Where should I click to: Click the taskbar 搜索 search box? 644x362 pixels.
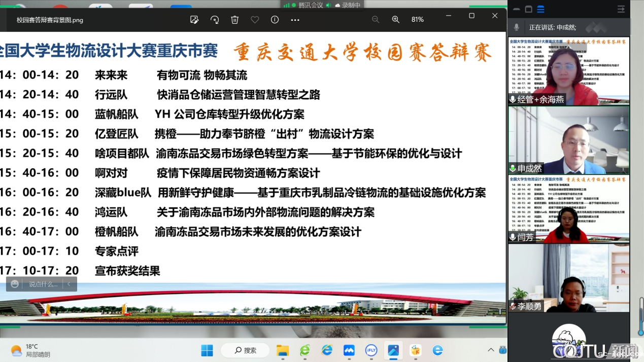pos(245,350)
